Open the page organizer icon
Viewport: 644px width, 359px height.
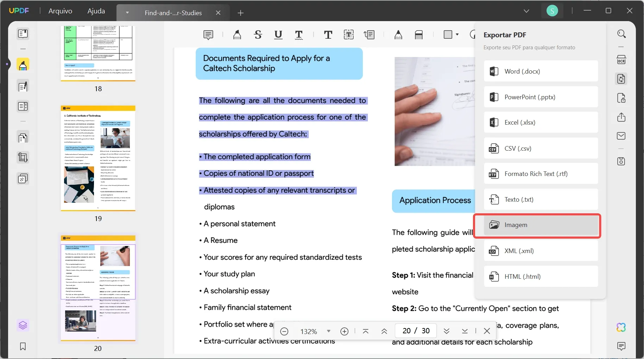click(x=23, y=137)
